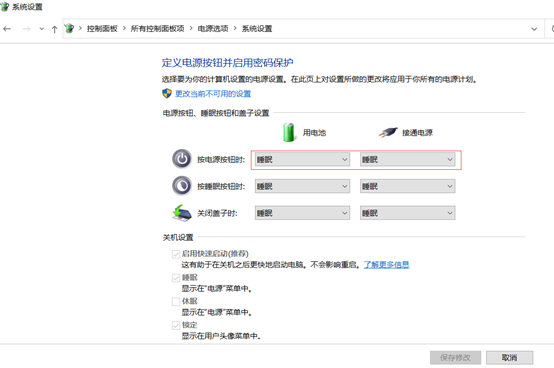Go to 电源选项 in breadcrumb
This screenshot has height=368, width=554.
pyautogui.click(x=213, y=29)
